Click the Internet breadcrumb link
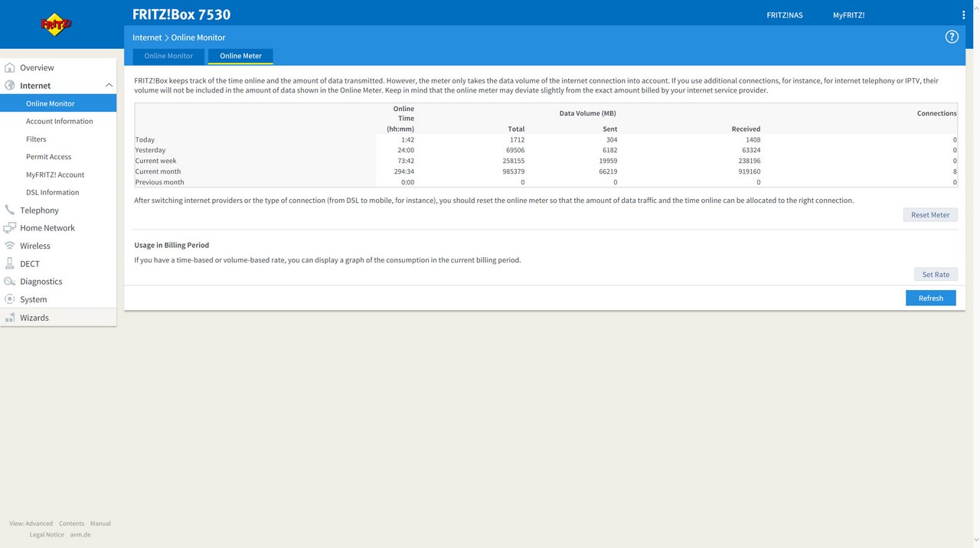 (x=147, y=38)
